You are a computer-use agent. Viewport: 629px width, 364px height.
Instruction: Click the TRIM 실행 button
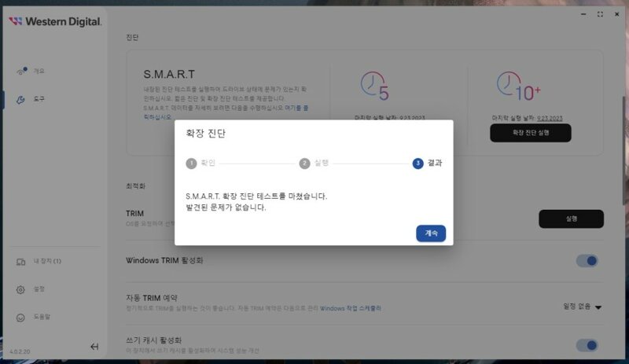pos(571,219)
